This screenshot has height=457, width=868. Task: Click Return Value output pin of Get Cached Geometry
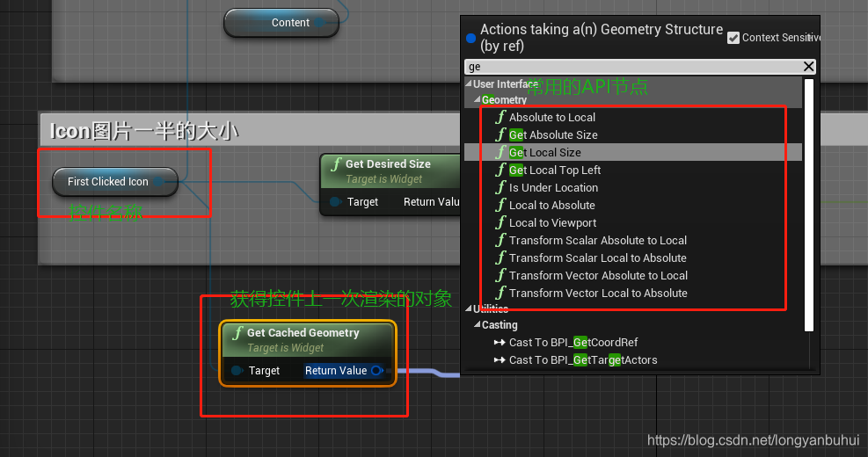(377, 370)
